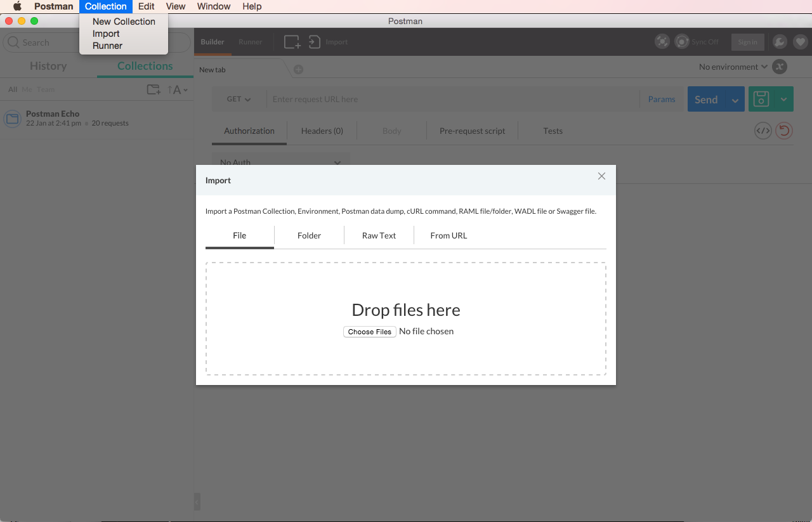
Task: Select the Pre-request script tab
Action: (473, 131)
